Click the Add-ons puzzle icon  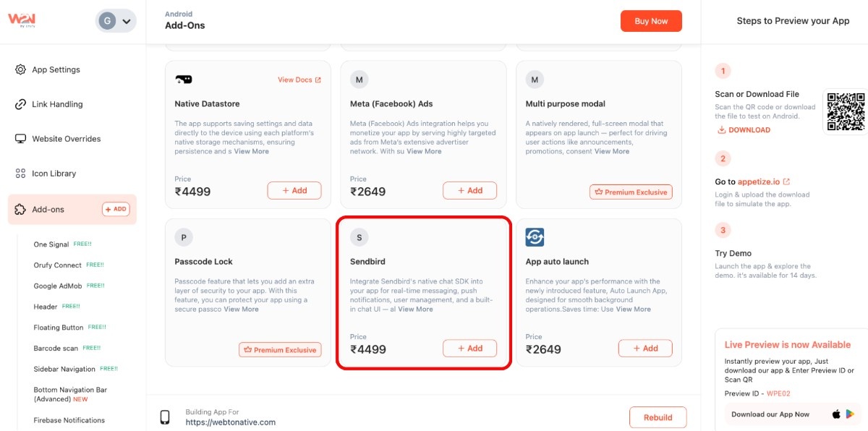(x=20, y=210)
